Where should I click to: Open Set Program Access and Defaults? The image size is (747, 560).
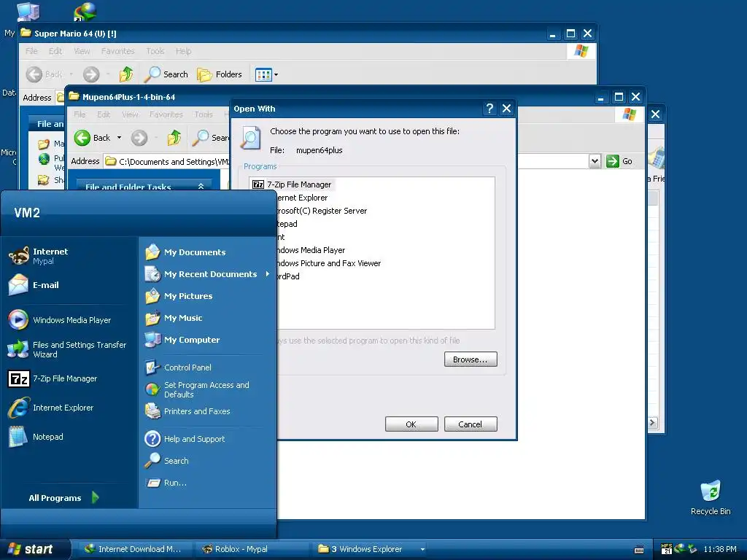click(197, 389)
